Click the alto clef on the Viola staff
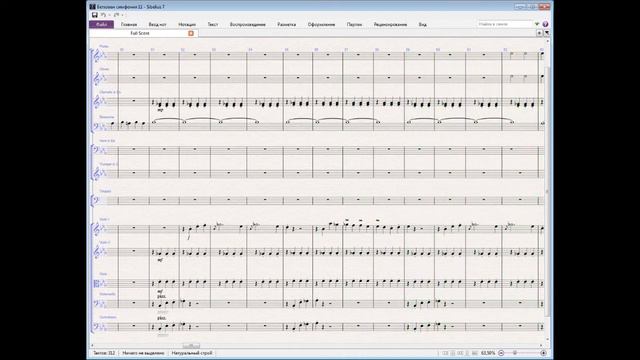This screenshot has width=640, height=360. 97,284
